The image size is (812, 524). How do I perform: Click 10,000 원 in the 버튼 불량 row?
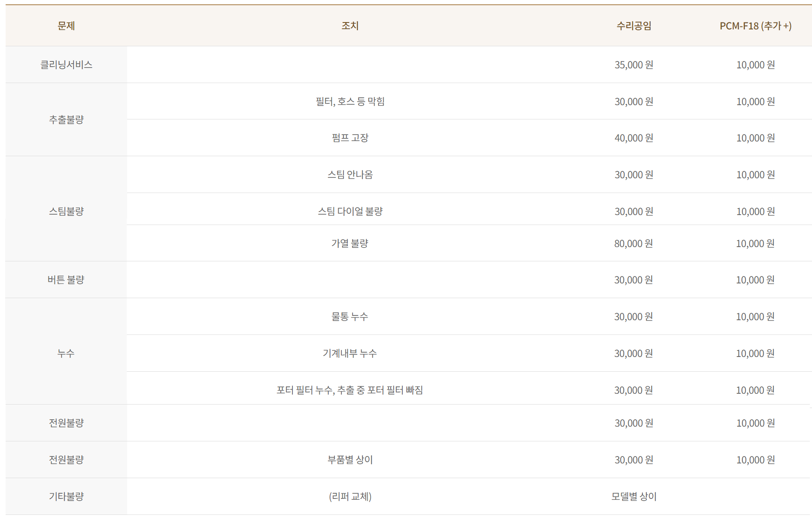click(x=755, y=280)
